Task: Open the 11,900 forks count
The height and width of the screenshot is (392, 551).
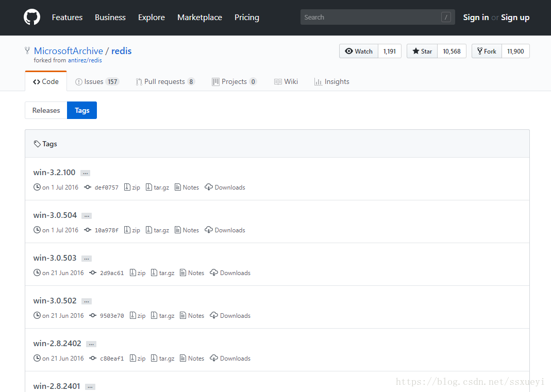Action: click(515, 52)
